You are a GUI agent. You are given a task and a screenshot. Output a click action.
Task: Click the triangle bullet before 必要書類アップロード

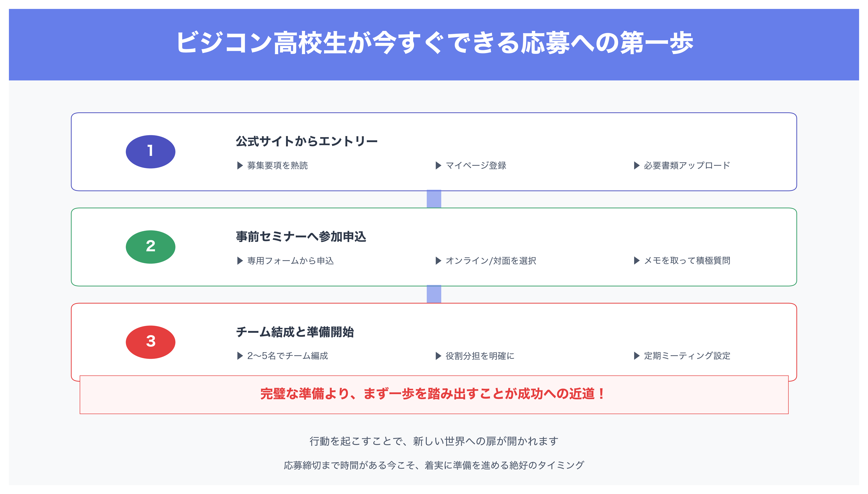(x=636, y=165)
